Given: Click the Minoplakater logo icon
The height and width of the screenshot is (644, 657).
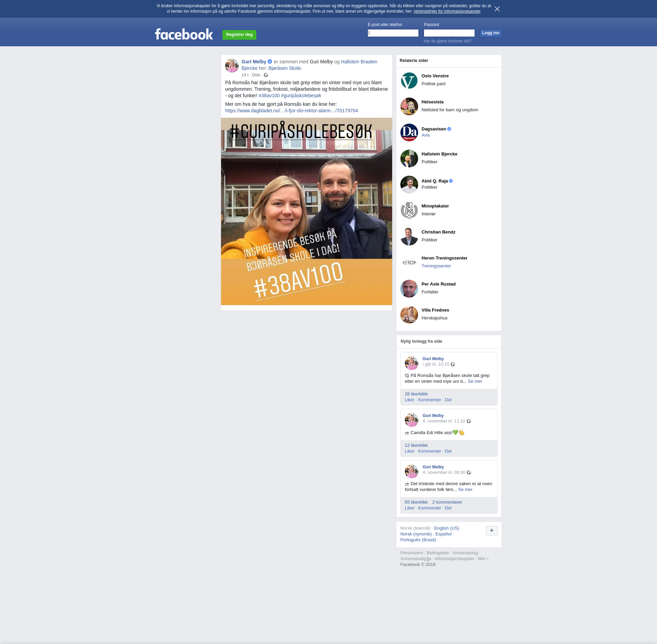Looking at the screenshot, I should [x=409, y=211].
